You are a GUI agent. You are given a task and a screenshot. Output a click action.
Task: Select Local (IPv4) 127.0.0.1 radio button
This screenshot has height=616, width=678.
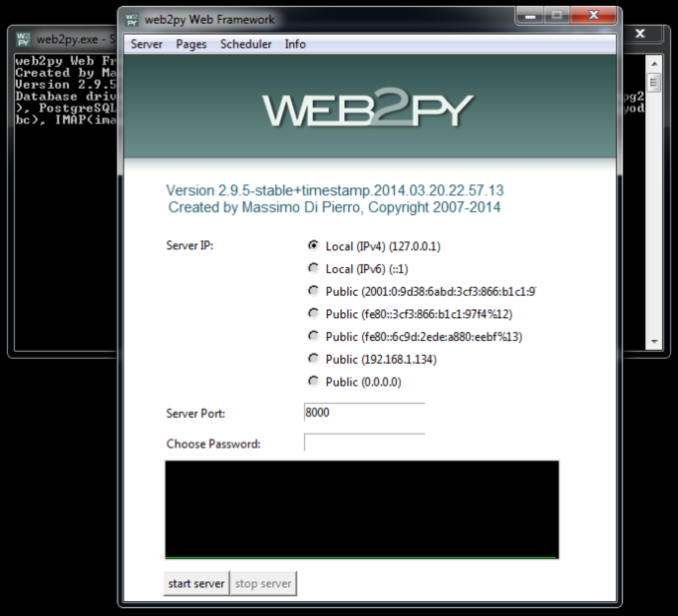313,245
